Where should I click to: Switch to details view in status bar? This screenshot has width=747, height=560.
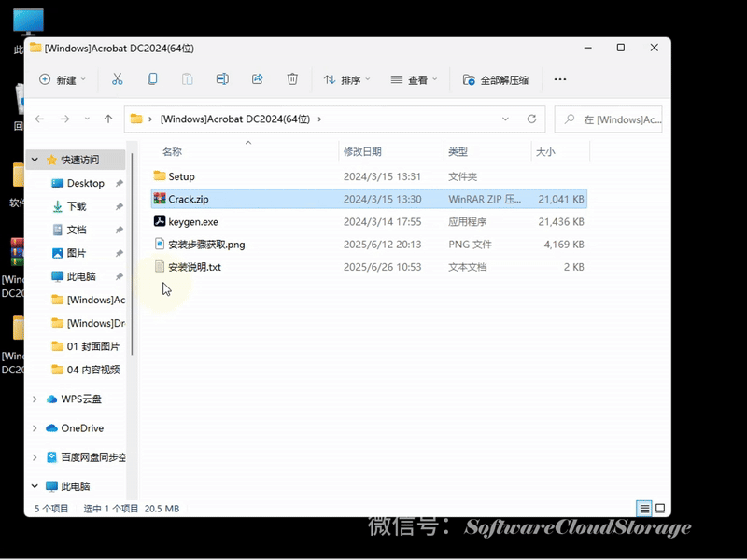[x=644, y=509]
